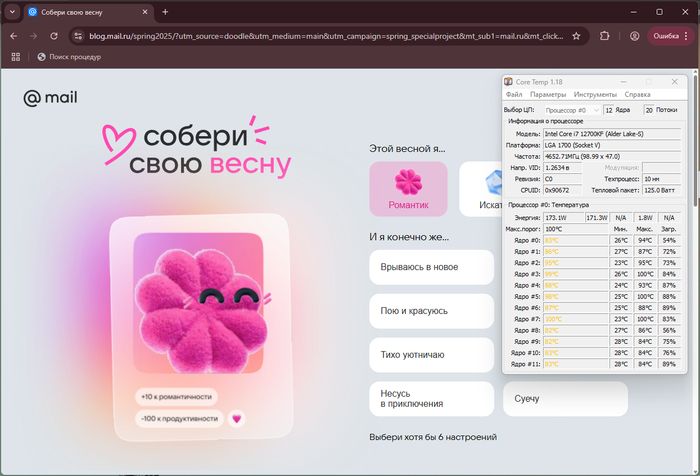Open the Chrome extensions puzzle icon
This screenshot has height=476, width=700.
pos(606,35)
